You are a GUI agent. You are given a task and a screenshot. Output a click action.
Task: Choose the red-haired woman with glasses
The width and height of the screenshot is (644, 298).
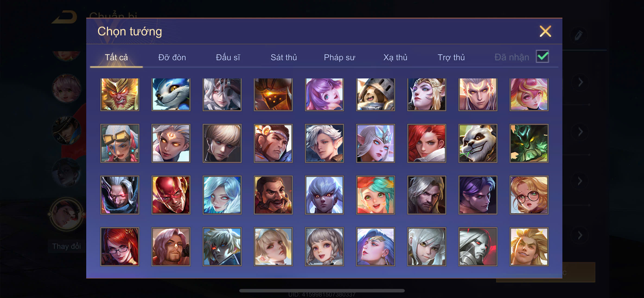[x=120, y=246]
